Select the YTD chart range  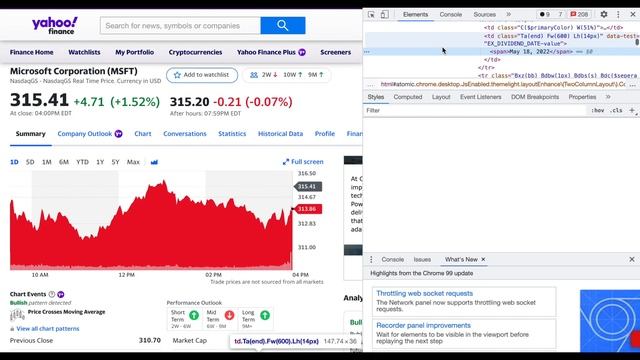82,162
